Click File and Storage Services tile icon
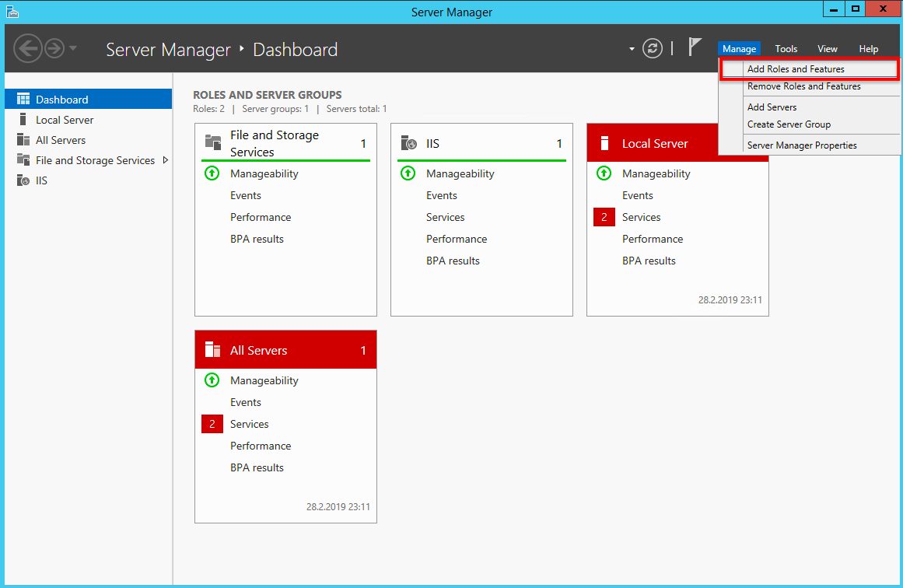The image size is (903, 588). coord(212,142)
